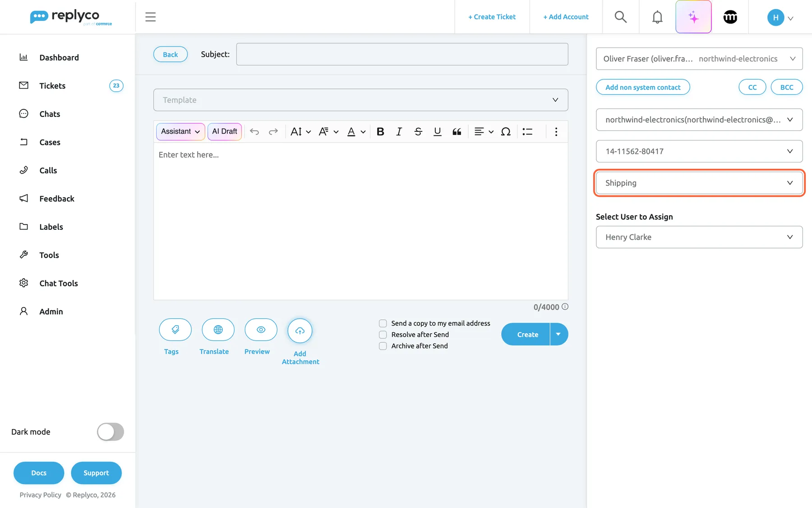Open notifications bell
Screen dimensions: 812x508
[x=657, y=17]
